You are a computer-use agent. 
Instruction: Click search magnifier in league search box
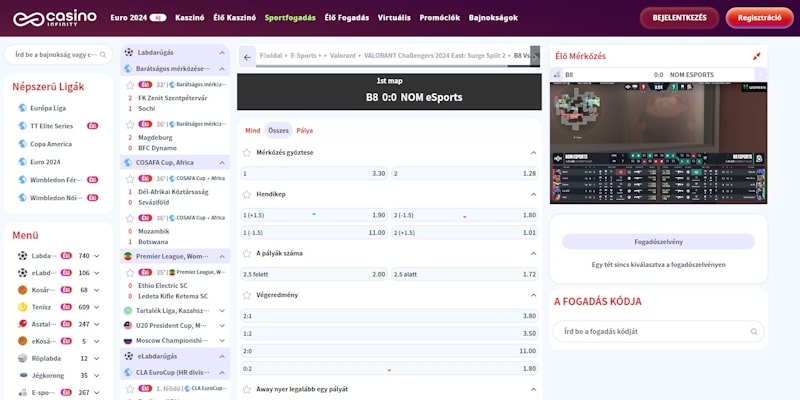103,55
